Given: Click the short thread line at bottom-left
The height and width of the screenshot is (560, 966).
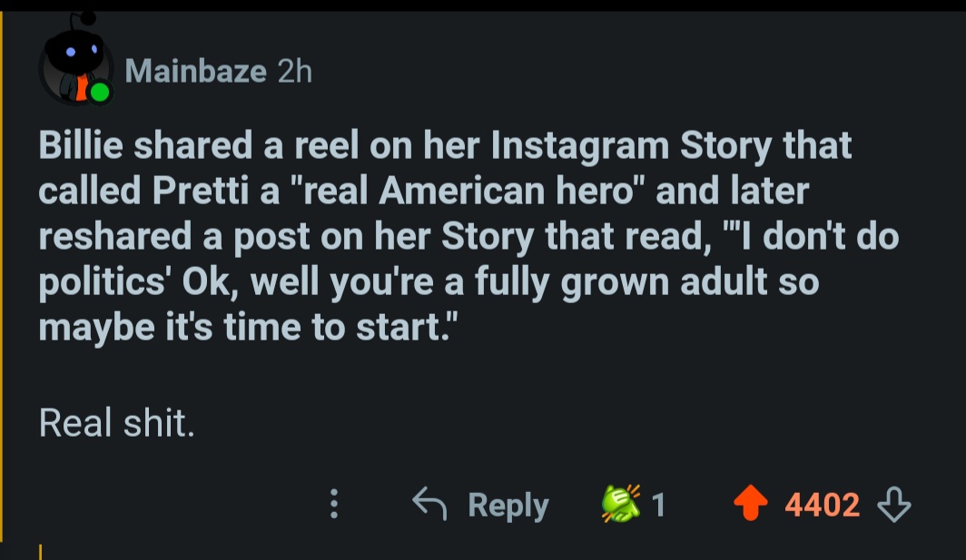Looking at the screenshot, I should 41,551.
